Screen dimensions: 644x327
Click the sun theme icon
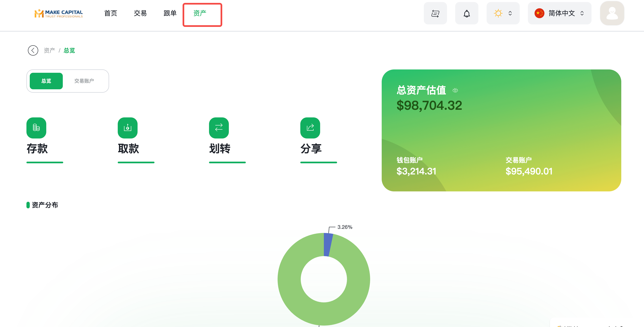(x=498, y=13)
